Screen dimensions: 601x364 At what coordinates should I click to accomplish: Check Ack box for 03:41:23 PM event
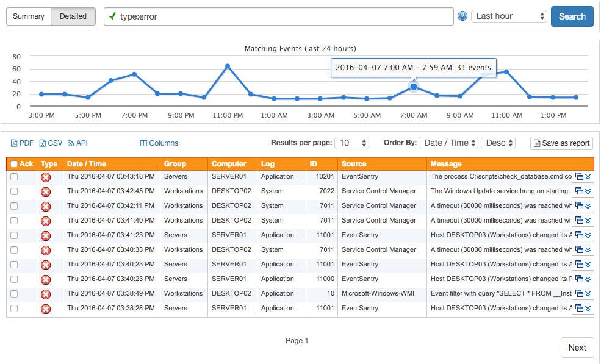pos(14,235)
